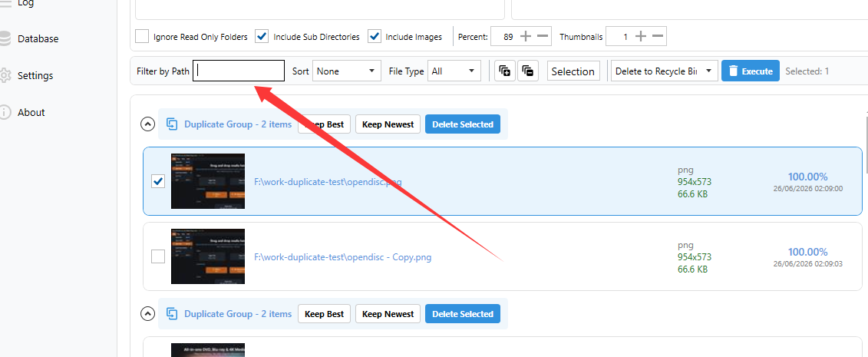This screenshot has width=868, height=357.
Task: Click Keep Newest above opendisc.png
Action: pos(388,124)
